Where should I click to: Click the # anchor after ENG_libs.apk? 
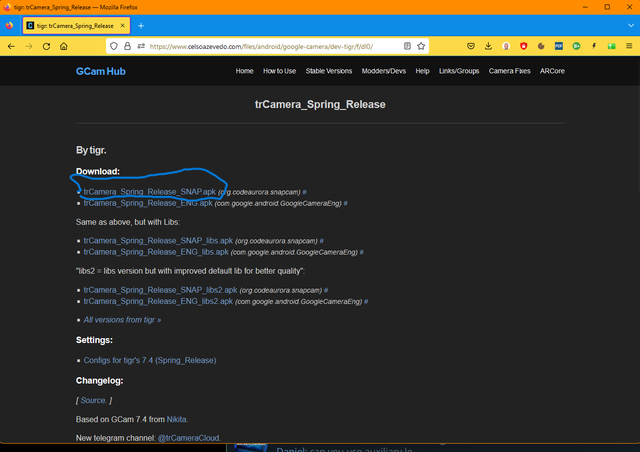[x=362, y=252]
